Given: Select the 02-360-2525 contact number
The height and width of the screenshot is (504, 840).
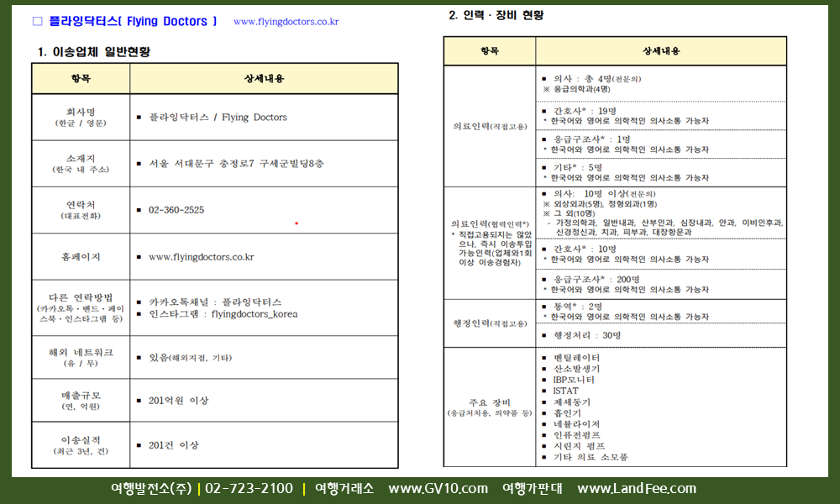Looking at the screenshot, I should (x=176, y=210).
